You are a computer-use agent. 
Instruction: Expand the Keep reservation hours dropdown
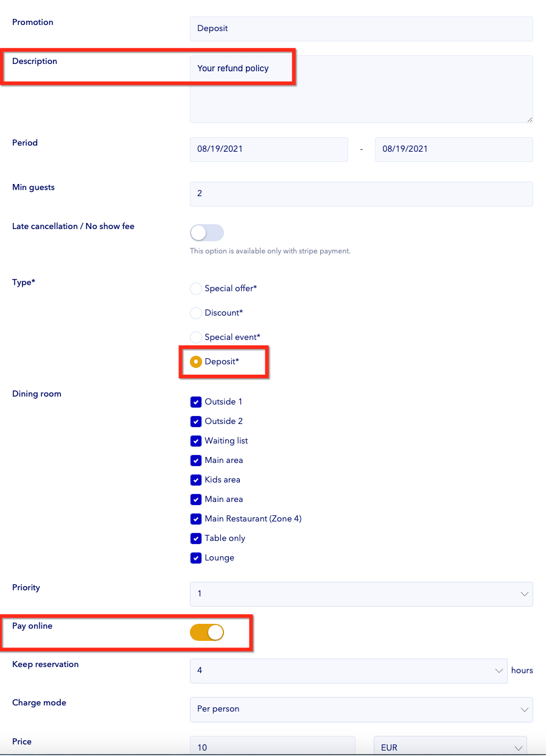coord(348,671)
